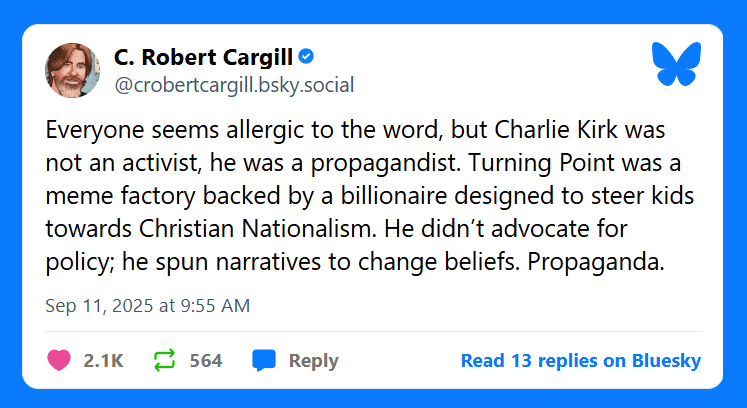The image size is (747, 408).
Task: Click the Reply text label
Action: [313, 361]
